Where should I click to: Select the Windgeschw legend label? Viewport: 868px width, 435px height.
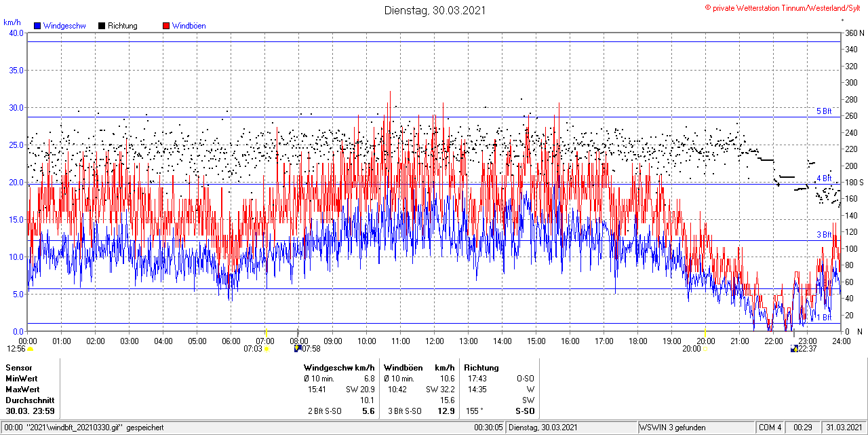pyautogui.click(x=64, y=26)
